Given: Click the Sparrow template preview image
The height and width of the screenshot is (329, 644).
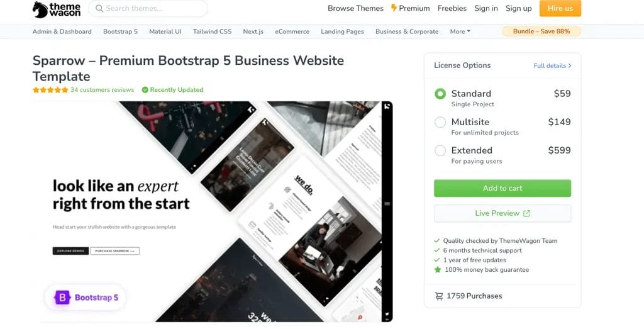Looking at the screenshot, I should tap(213, 211).
